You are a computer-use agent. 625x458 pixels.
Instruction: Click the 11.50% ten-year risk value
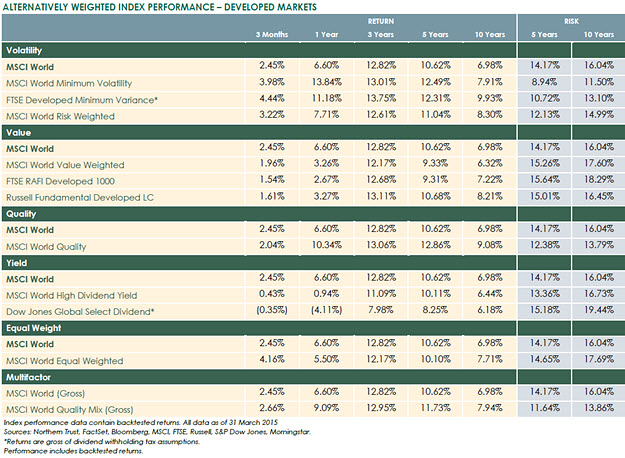point(599,82)
